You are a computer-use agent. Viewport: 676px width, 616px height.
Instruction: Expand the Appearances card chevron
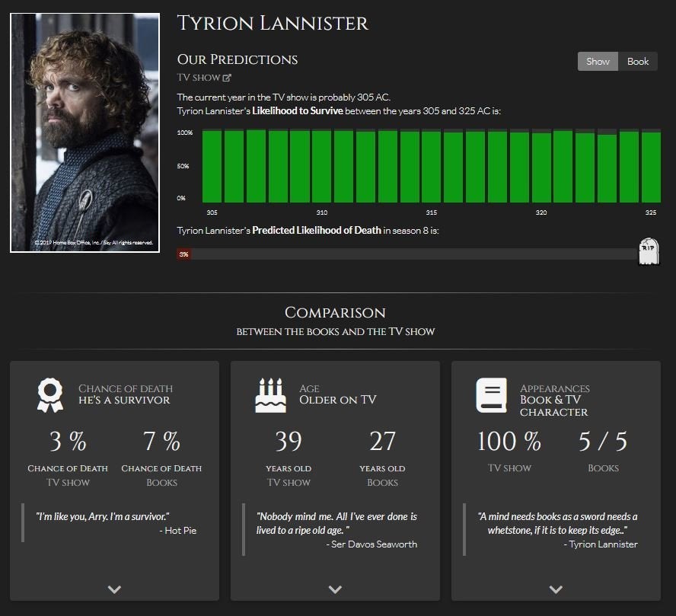556,589
